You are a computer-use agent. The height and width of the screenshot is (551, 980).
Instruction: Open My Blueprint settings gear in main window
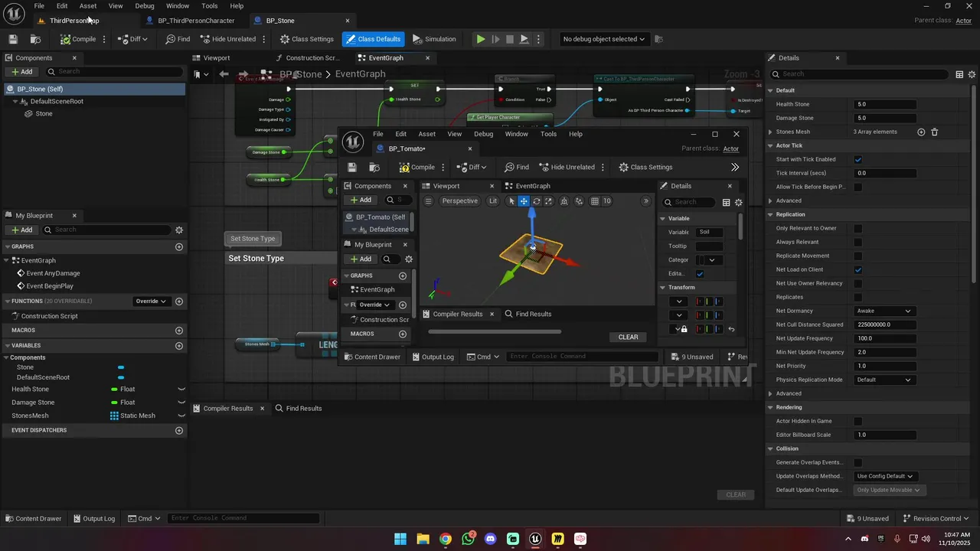click(179, 230)
